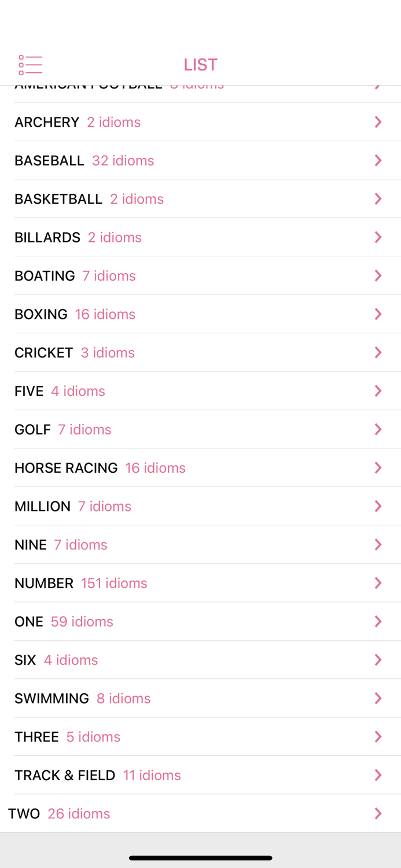Open the list menu icon

31,64
